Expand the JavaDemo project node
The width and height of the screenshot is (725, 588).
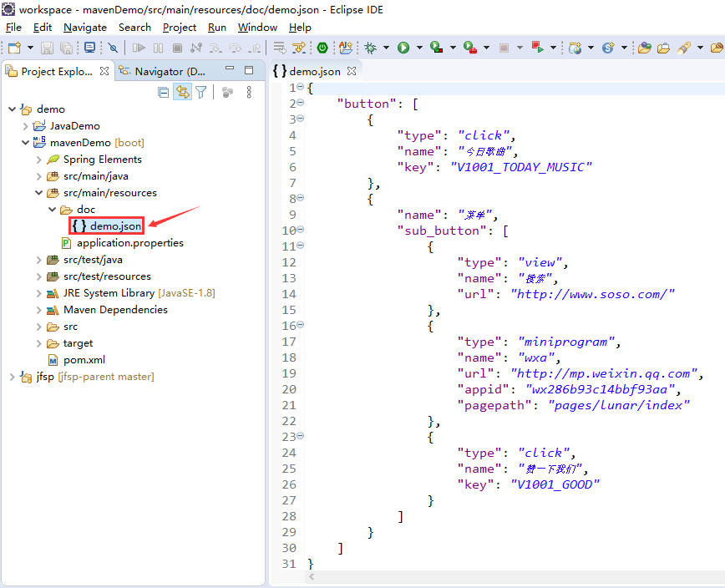pos(26,126)
